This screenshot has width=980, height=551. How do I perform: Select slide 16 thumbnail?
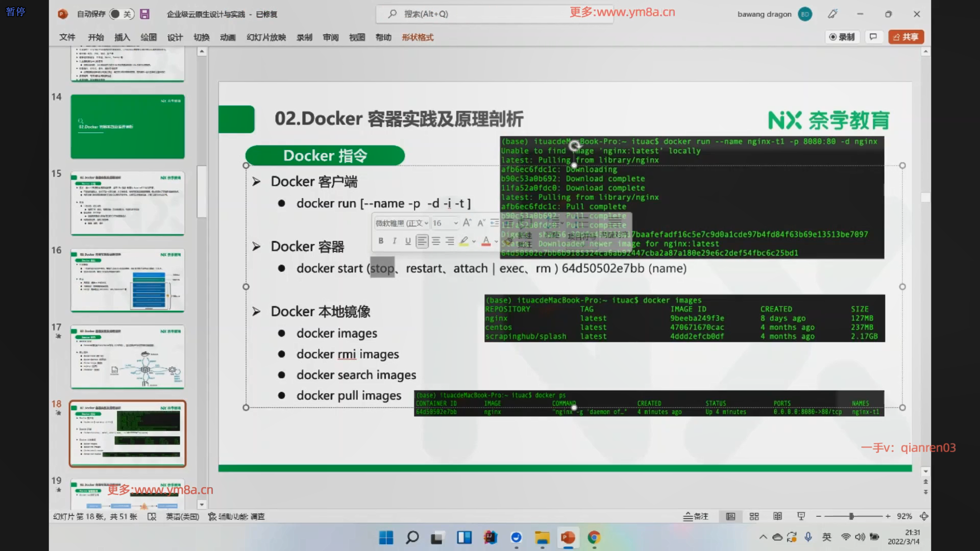click(x=128, y=280)
